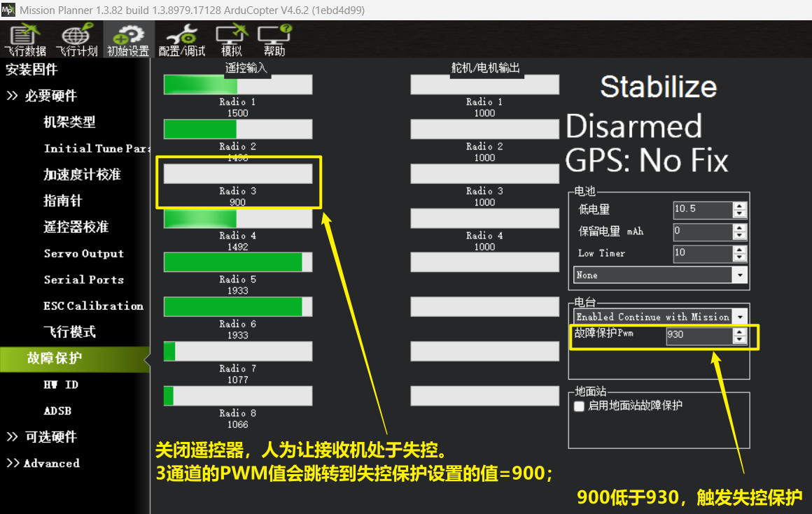Image resolution: width=812 pixels, height=514 pixels.
Task: Select the 初始设置 initial setup icon
Action: (127, 40)
